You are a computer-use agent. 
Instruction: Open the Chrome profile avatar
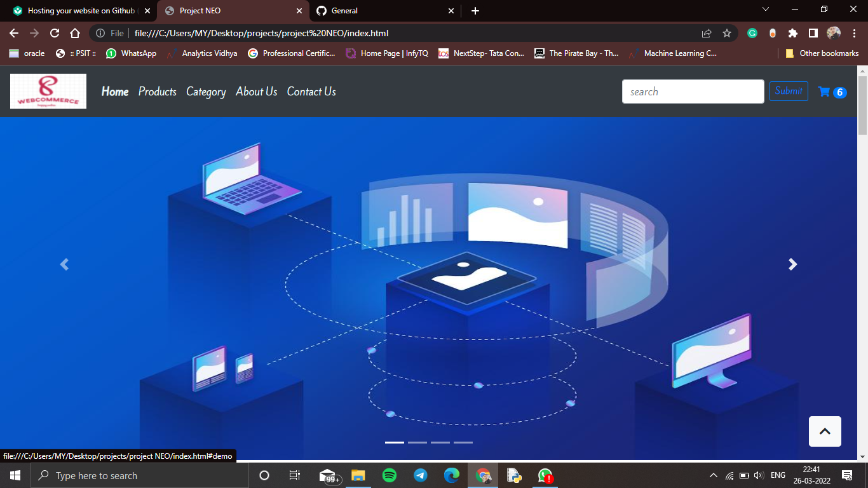[x=834, y=33]
